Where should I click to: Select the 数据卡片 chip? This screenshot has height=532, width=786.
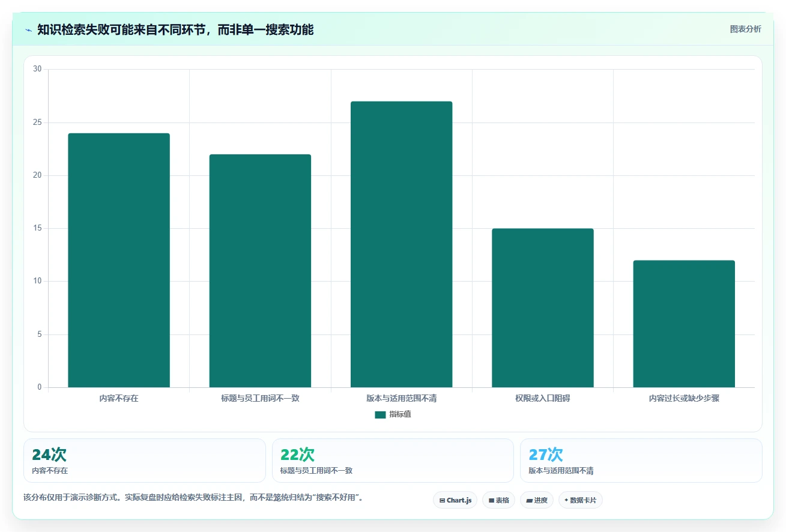point(580,500)
